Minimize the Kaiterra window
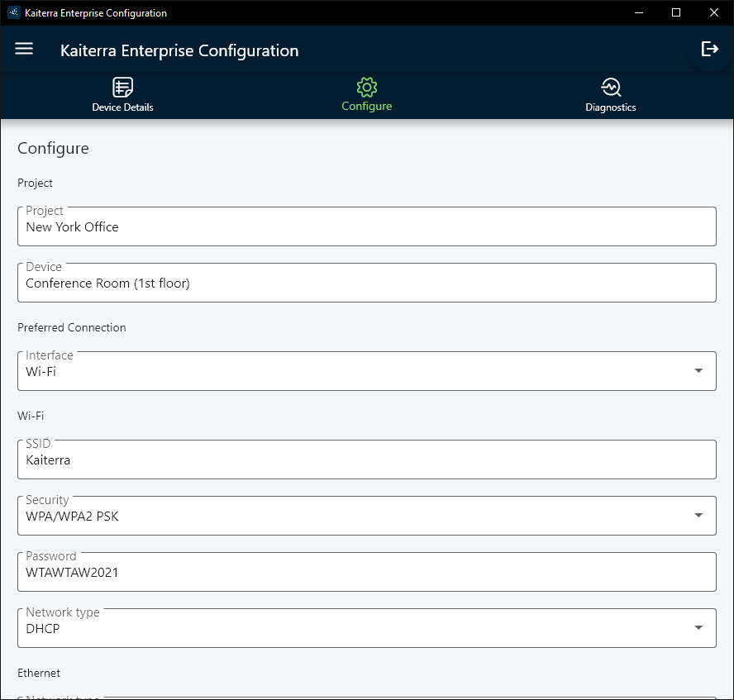This screenshot has width=734, height=700. click(638, 12)
